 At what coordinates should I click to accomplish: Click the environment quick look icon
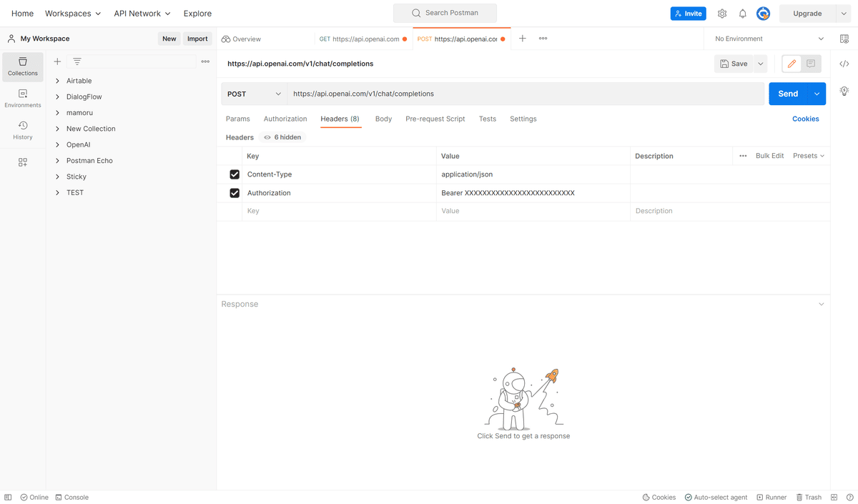[844, 39]
